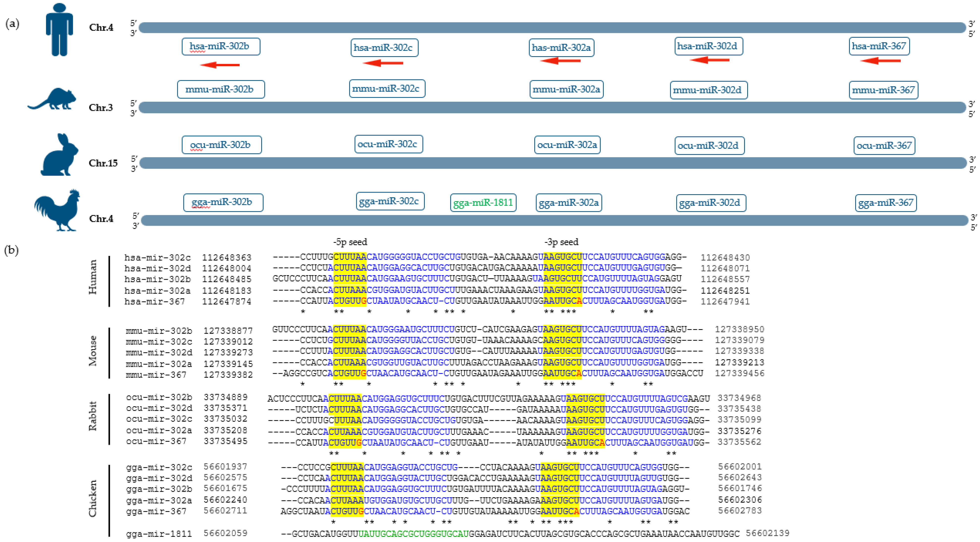Select the hsa-miR-302c box

[384, 48]
